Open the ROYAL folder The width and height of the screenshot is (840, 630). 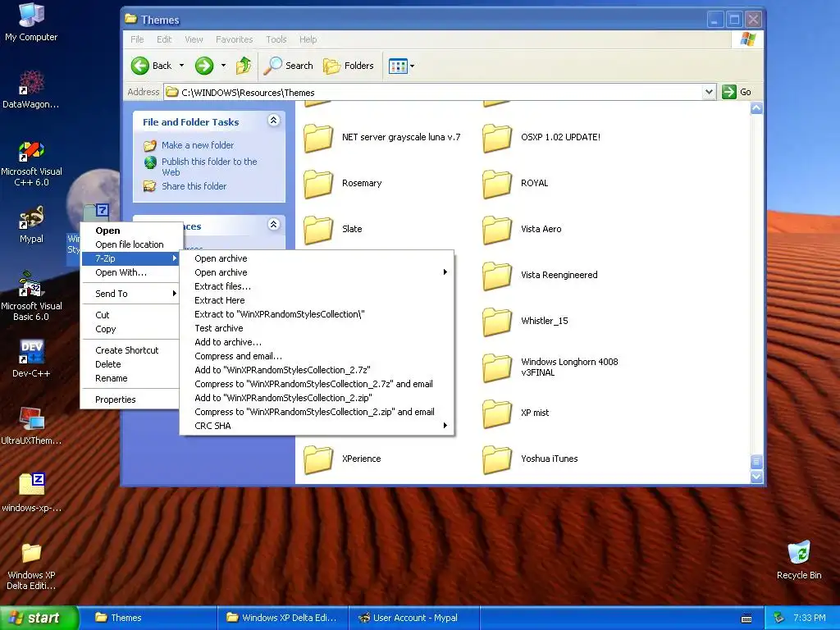click(x=516, y=183)
